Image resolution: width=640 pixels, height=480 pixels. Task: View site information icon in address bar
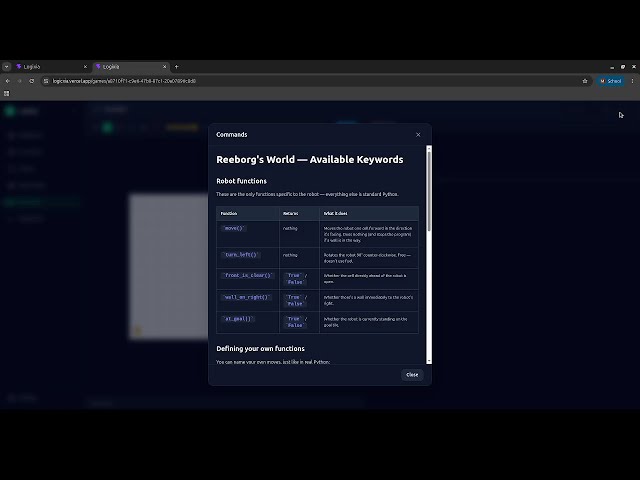coord(46,81)
